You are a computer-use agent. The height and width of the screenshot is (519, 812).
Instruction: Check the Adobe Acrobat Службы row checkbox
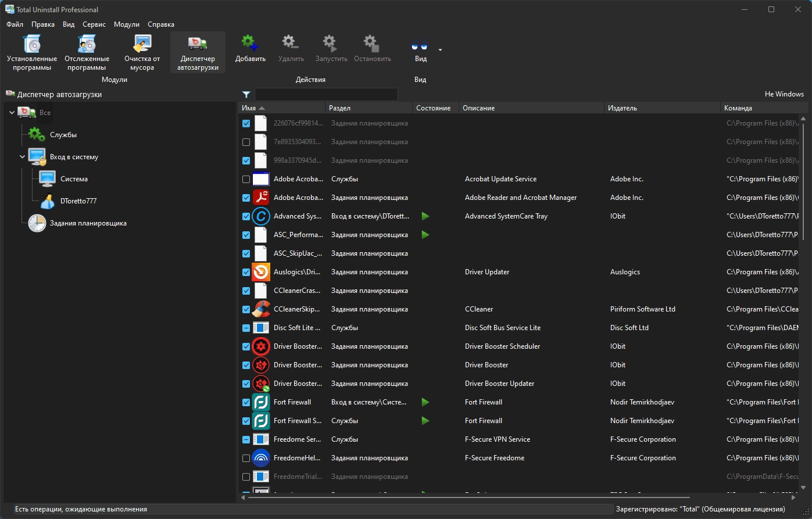[x=246, y=179]
